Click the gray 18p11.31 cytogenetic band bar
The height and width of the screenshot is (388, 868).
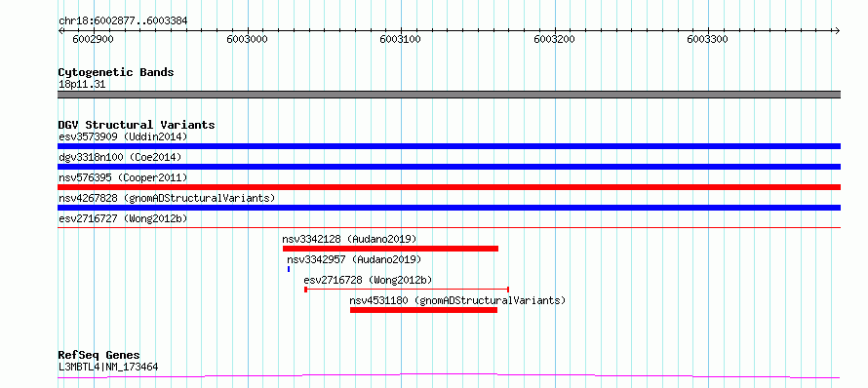449,95
